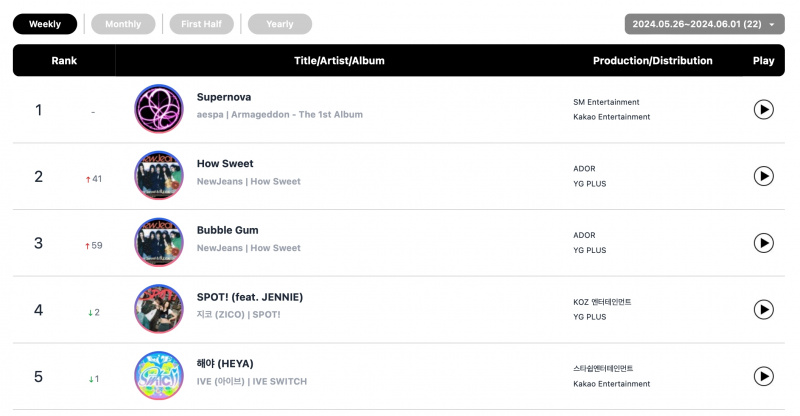Switch to the Weekly chart tab

[x=45, y=24]
